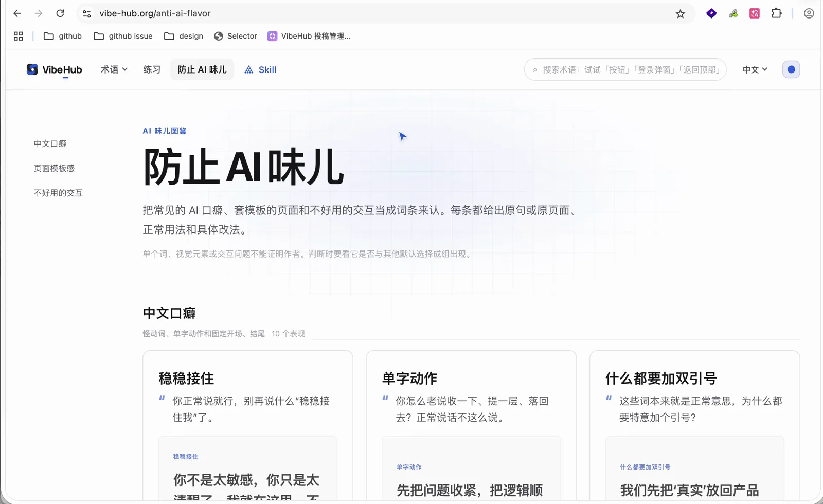Viewport: 823px width, 504px height.
Task: Open the pink translate extension icon
Action: point(755,13)
